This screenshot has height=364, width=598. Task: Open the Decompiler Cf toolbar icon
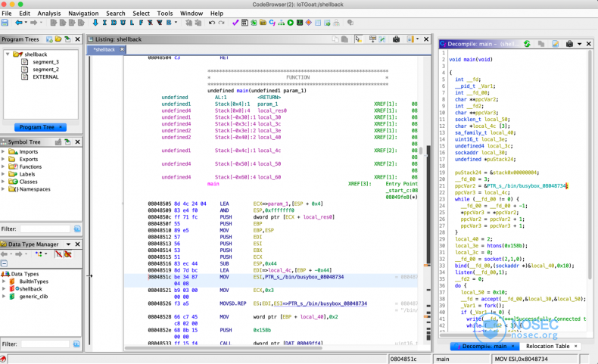pyautogui.click(x=272, y=23)
